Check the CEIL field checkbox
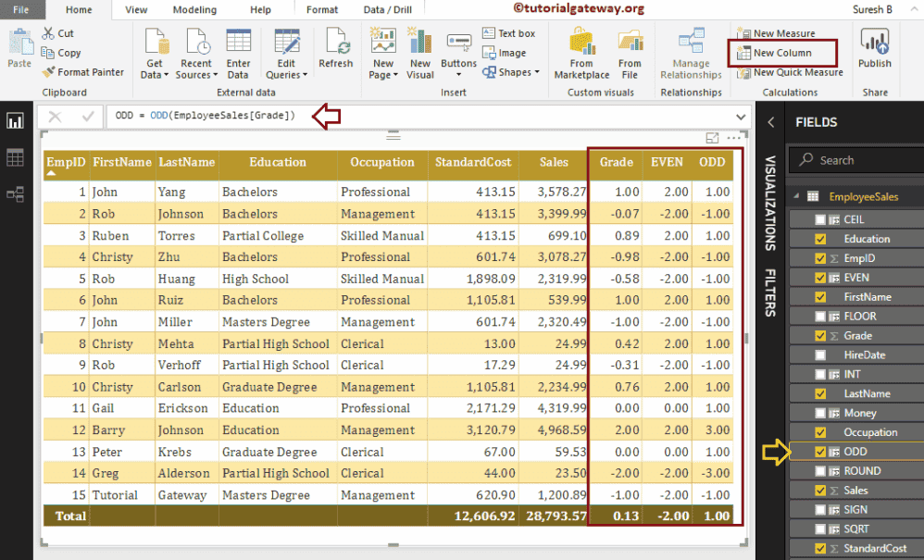Image resolution: width=924 pixels, height=560 pixels. pos(820,219)
